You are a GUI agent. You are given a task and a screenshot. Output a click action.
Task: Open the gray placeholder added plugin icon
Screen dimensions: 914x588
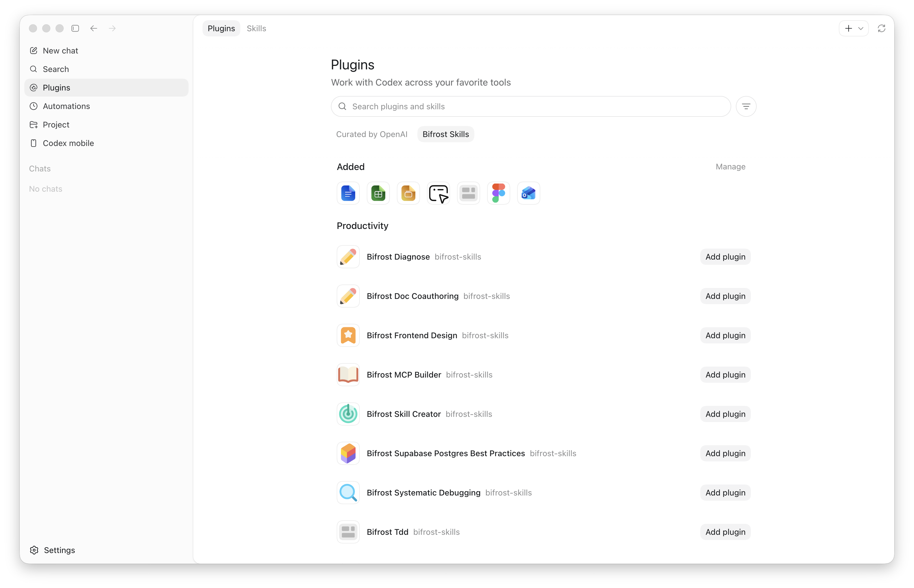click(468, 193)
